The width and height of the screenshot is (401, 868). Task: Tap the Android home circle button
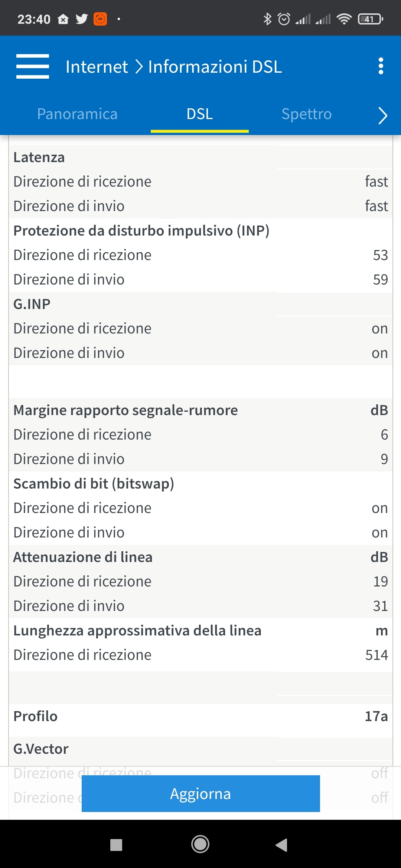(200, 845)
